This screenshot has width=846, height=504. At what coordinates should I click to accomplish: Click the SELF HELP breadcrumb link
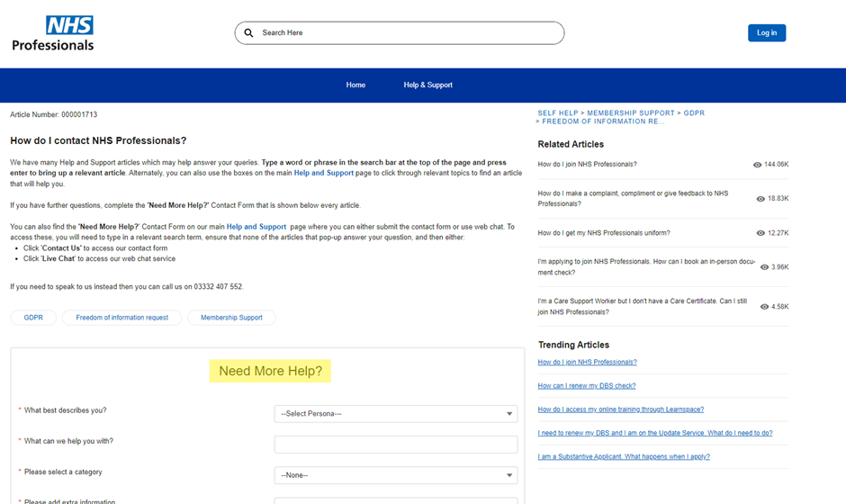(x=558, y=113)
